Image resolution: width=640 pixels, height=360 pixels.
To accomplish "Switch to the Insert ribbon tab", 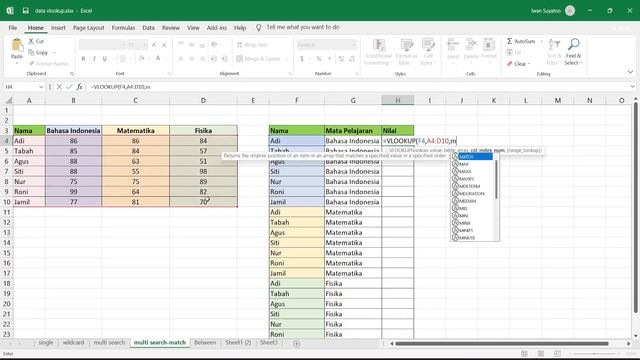I will pos(58,28).
